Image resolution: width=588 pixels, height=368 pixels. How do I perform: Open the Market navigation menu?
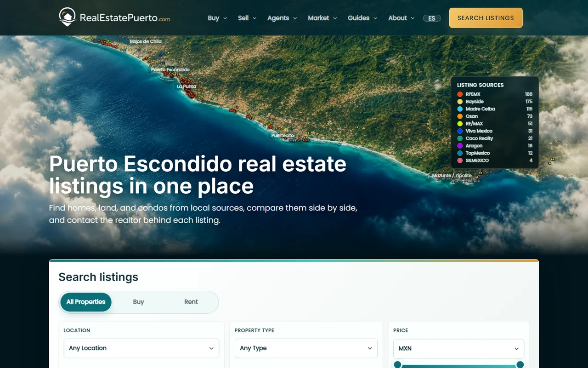[x=322, y=18]
